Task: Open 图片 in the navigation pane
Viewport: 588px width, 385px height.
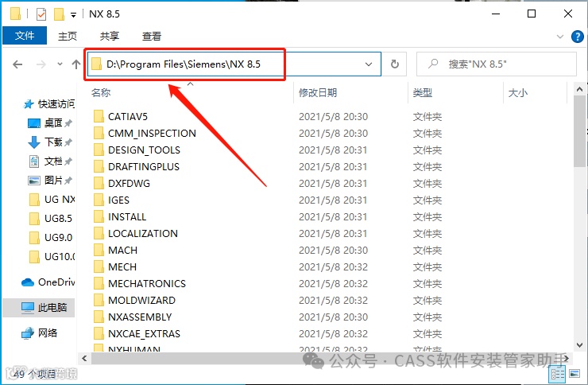Action: click(49, 180)
